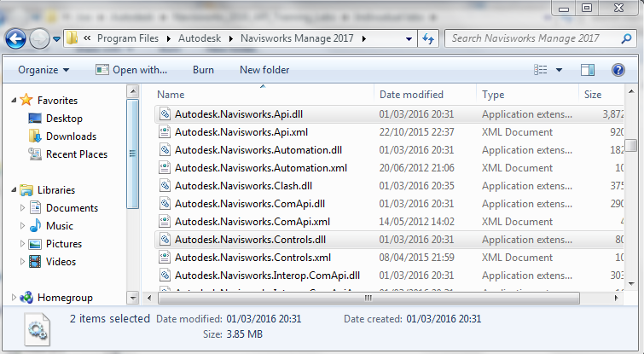Screen dimensions: 644x354
Task: Open Desktop in Favorites
Action: [64, 119]
